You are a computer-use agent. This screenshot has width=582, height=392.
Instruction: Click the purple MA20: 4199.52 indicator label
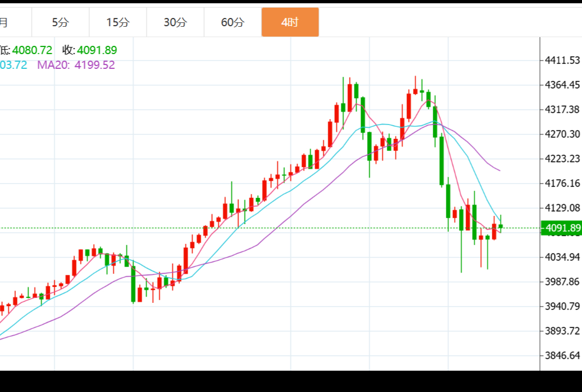(76, 65)
